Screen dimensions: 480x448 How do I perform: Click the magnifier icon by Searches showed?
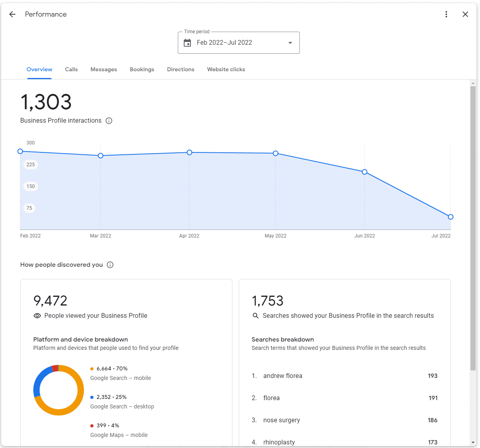point(255,316)
